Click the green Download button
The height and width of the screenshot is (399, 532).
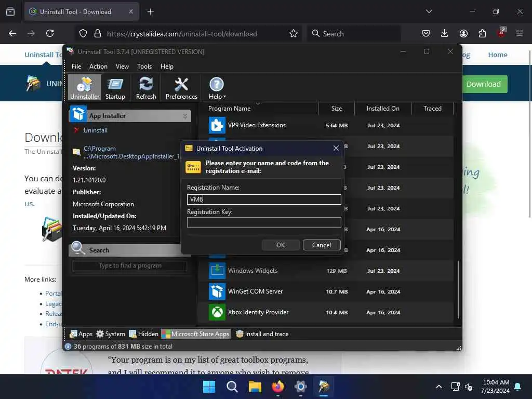coord(484,84)
